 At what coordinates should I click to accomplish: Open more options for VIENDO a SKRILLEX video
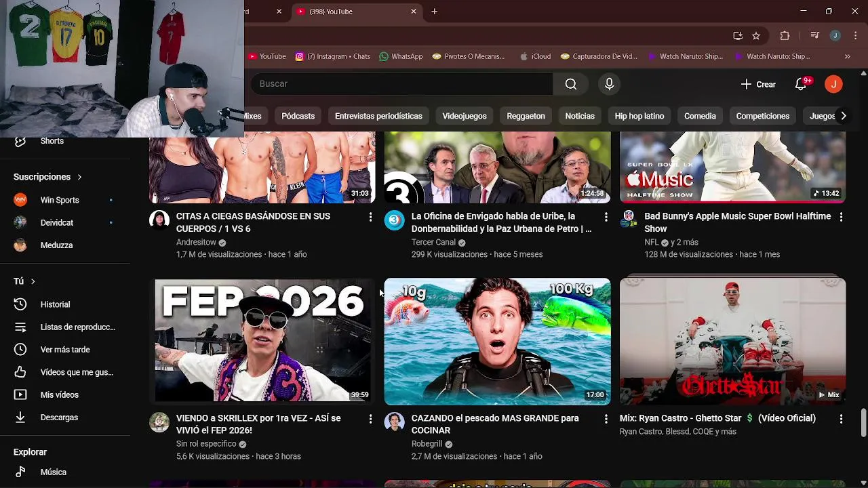[x=370, y=419]
